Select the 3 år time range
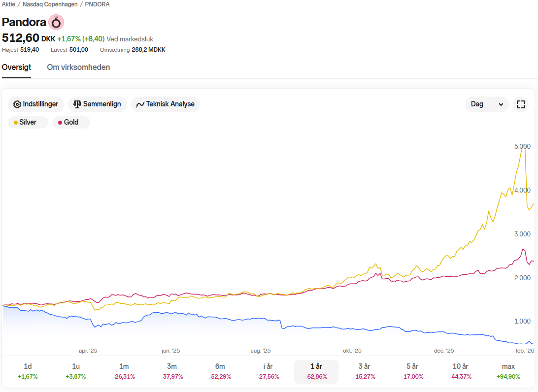The image size is (538, 392). click(364, 371)
